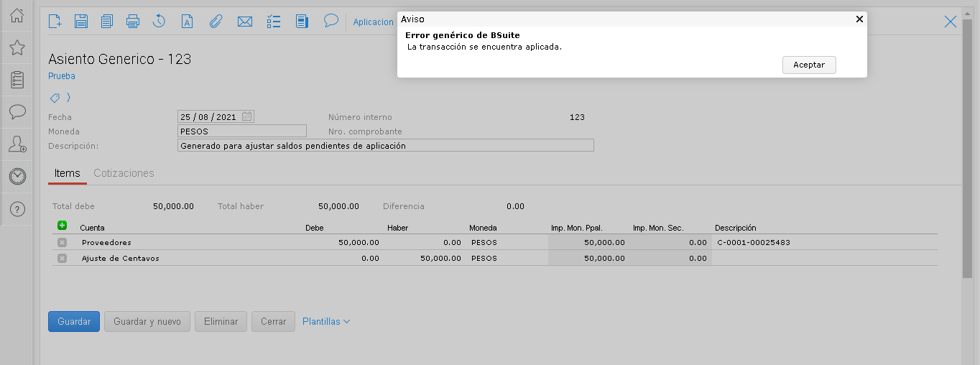
Task: Click the envelope email icon
Action: click(244, 21)
